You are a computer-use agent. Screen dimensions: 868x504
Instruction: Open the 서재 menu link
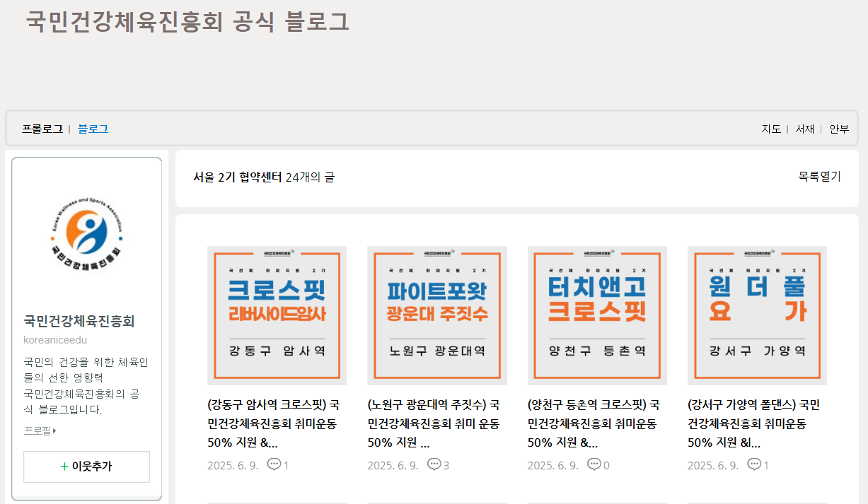[x=805, y=129]
